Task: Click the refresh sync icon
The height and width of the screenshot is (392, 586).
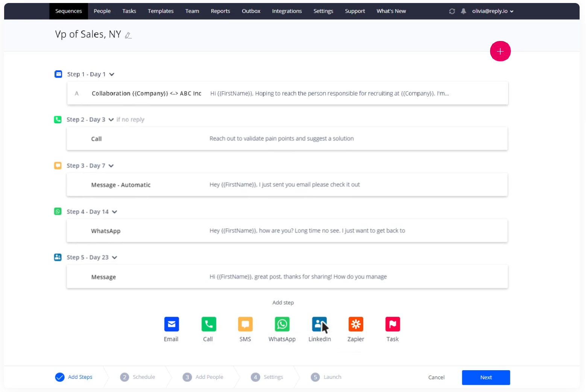Action: (452, 11)
